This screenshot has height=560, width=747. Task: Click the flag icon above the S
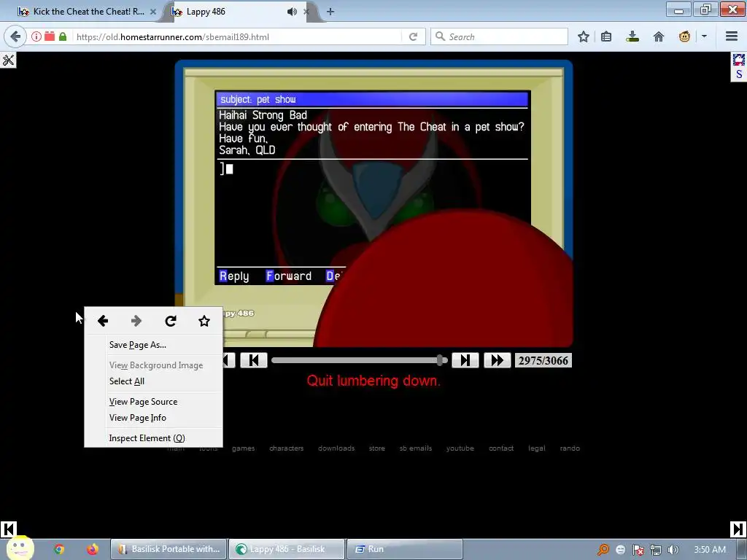coord(739,60)
